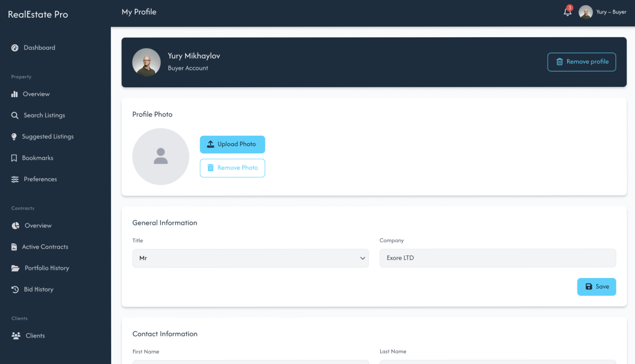This screenshot has height=364, width=635.
Task: Open the Title dropdown showing Mr
Action: (250, 258)
